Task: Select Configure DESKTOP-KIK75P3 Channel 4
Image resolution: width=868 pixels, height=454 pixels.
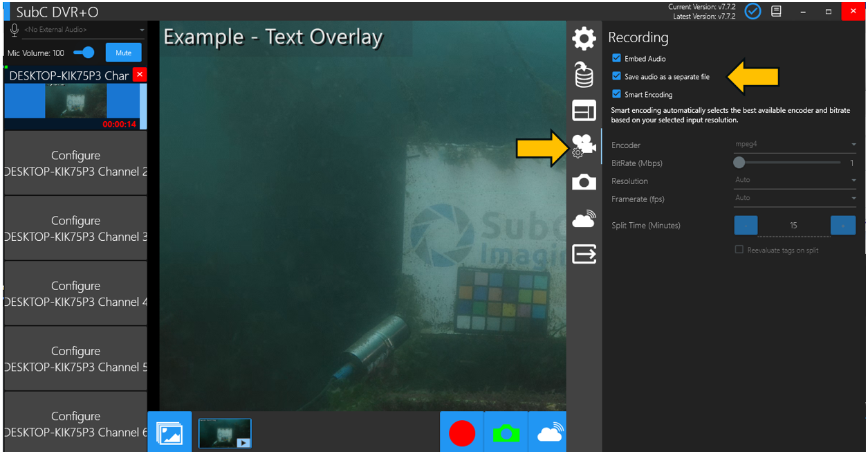Action: click(x=75, y=293)
